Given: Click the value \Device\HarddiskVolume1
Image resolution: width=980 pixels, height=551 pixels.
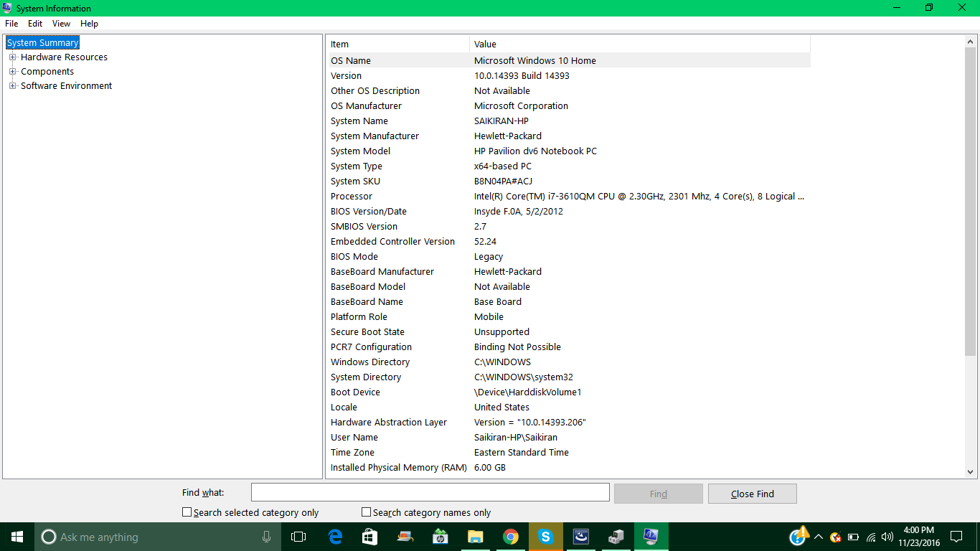Looking at the screenshot, I should pos(528,392).
